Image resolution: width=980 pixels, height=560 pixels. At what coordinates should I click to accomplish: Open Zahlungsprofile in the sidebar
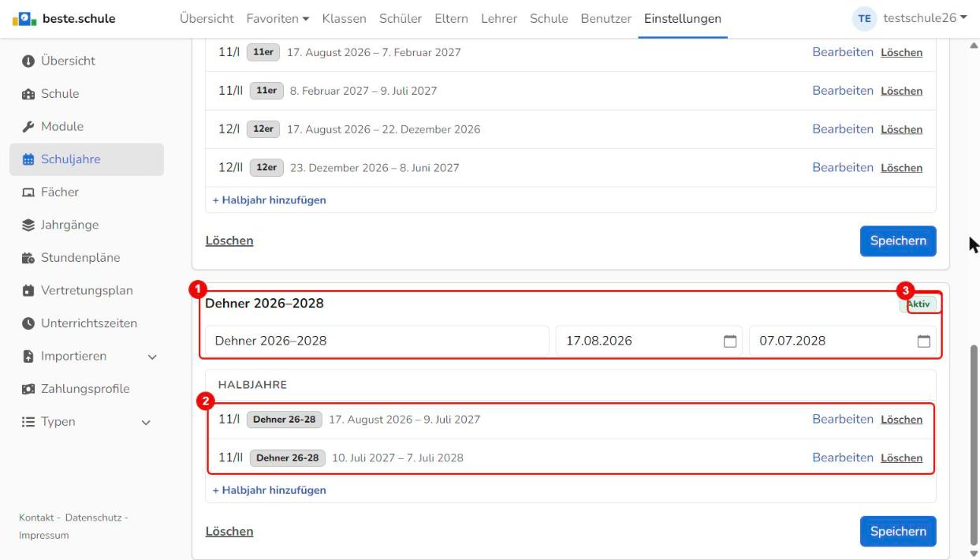pyautogui.click(x=87, y=389)
